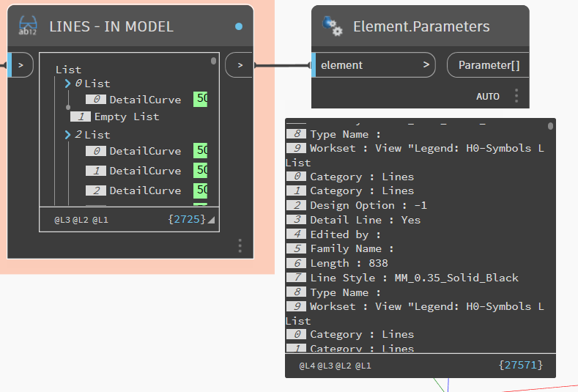The image size is (578, 392).
Task: Click the Parameter[] output port
Action: pos(489,65)
